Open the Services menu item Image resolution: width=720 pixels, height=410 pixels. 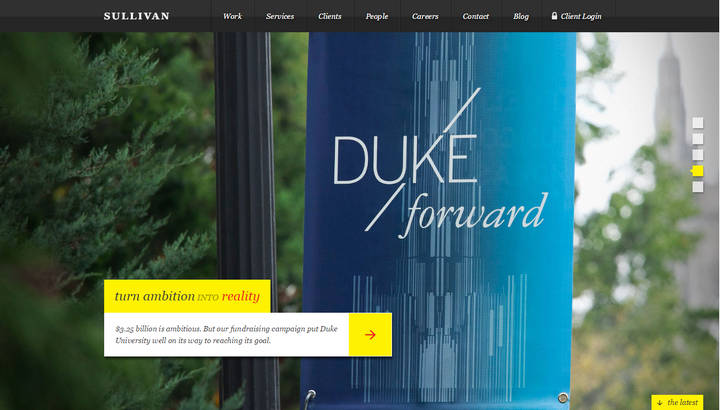[x=280, y=16]
